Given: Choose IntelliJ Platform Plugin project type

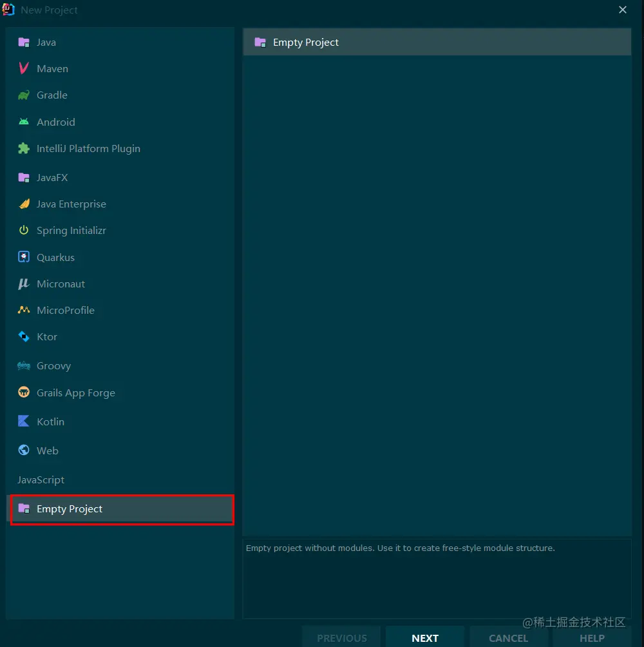Looking at the screenshot, I should (x=120, y=149).
